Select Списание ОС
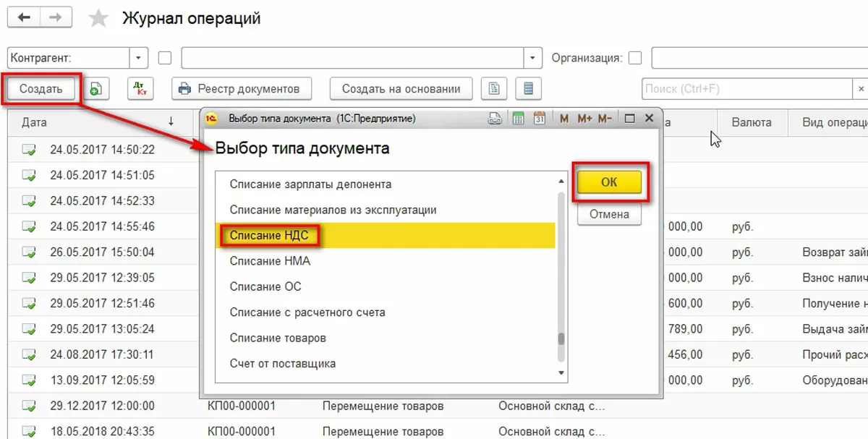868x439 pixels. pos(386,286)
